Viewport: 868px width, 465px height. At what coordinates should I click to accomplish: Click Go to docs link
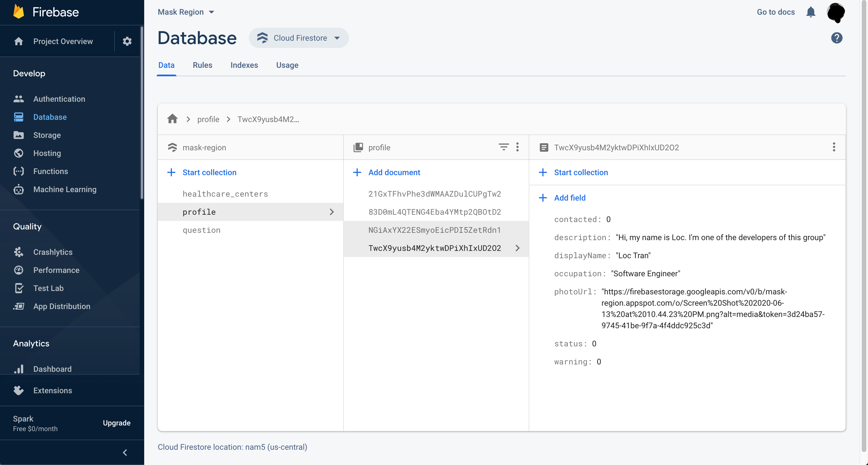click(x=775, y=12)
